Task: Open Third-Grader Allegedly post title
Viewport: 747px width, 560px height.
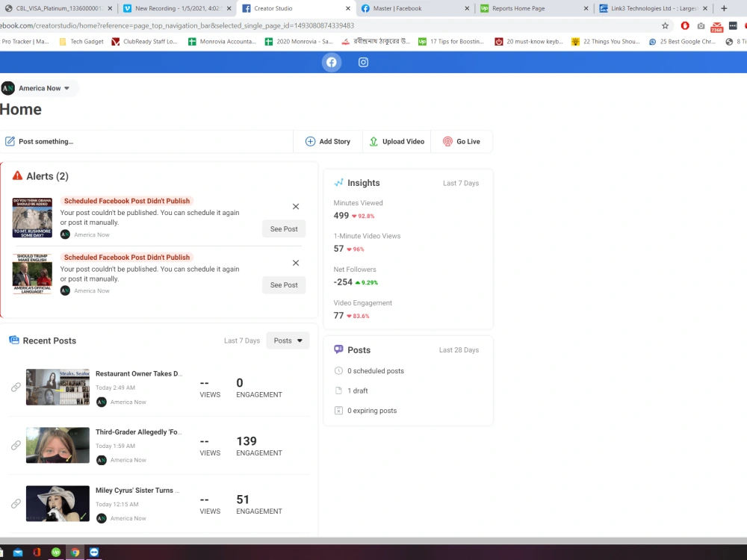Action: (x=139, y=432)
